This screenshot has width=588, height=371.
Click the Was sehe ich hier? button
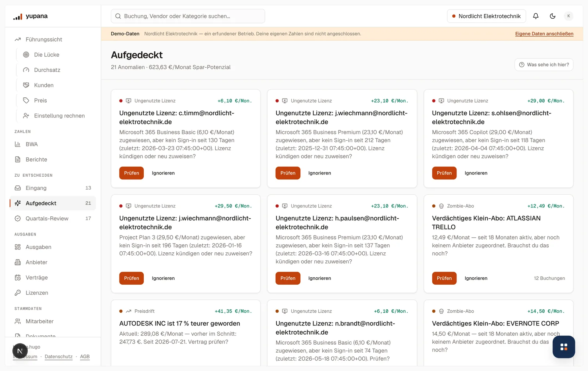coord(544,65)
